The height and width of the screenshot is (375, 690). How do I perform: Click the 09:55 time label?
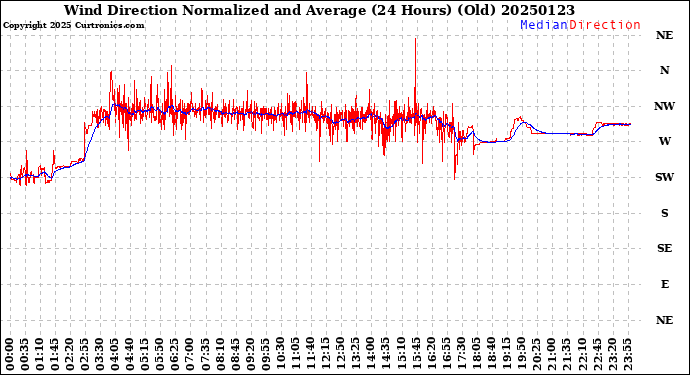tap(265, 355)
